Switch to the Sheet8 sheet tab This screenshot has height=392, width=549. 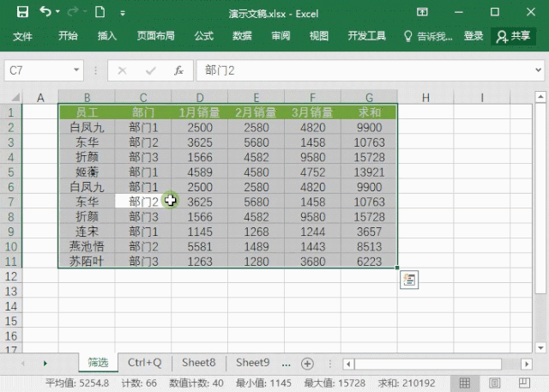tap(198, 363)
